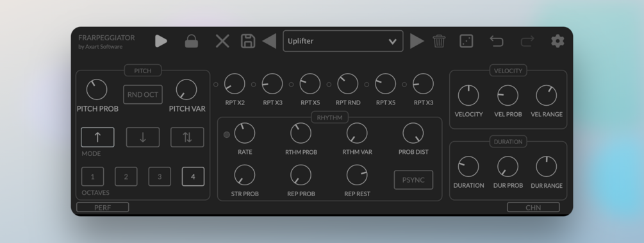Delete preset with the trash icon
The height and width of the screenshot is (243, 644).
(439, 41)
